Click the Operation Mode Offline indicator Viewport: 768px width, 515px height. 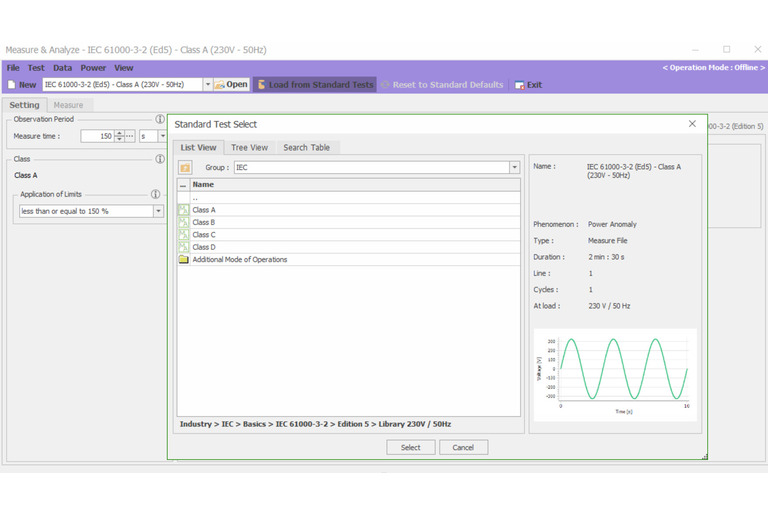pos(714,68)
